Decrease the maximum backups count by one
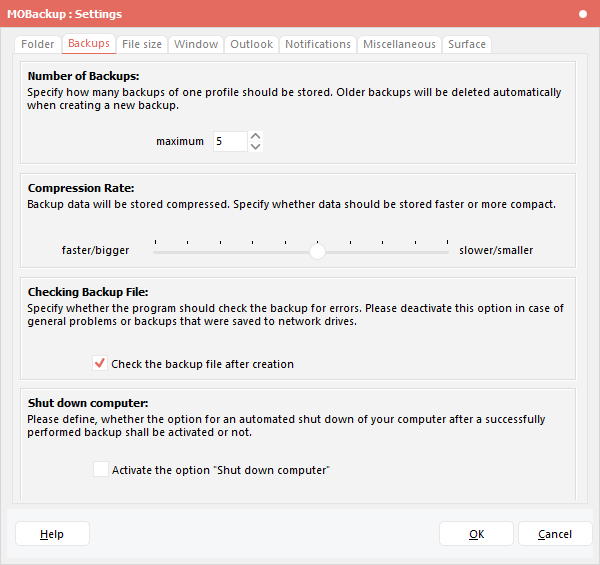This screenshot has height=565, width=600. (255, 147)
